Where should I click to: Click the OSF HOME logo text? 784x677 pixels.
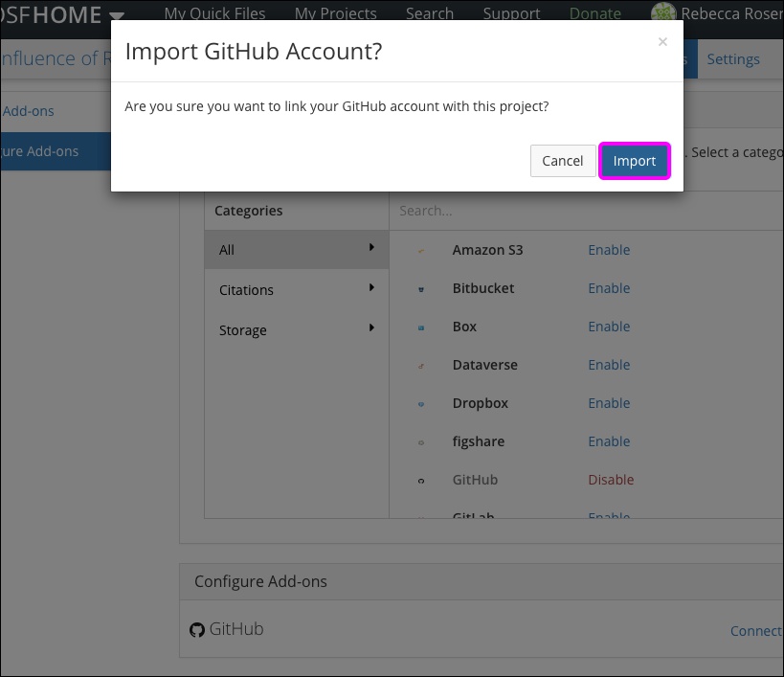click(x=51, y=14)
